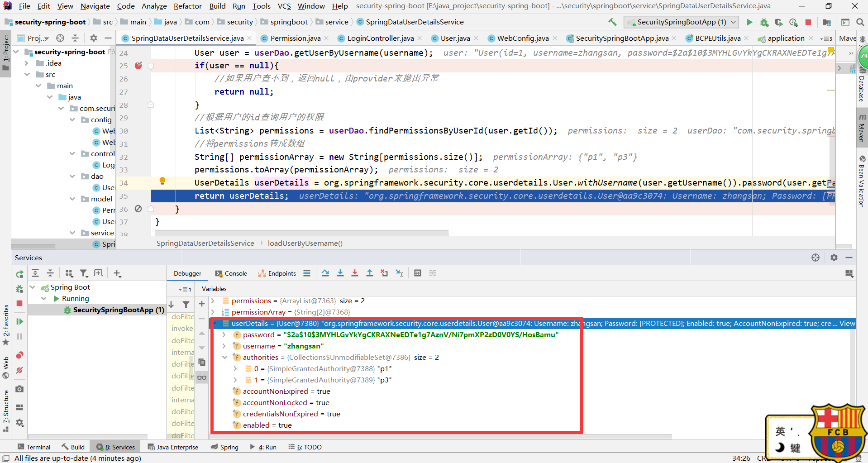Image resolution: width=868 pixels, height=463 pixels.
Task: Open Evaluate Expression calculator icon
Action: pos(418,273)
